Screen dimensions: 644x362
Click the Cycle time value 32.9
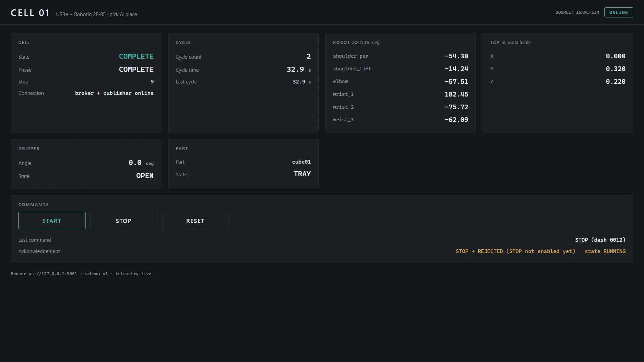pos(295,69)
